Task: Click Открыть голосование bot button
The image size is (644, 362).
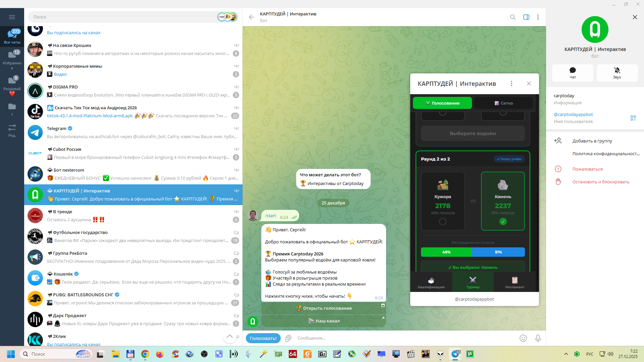Action: point(324,308)
